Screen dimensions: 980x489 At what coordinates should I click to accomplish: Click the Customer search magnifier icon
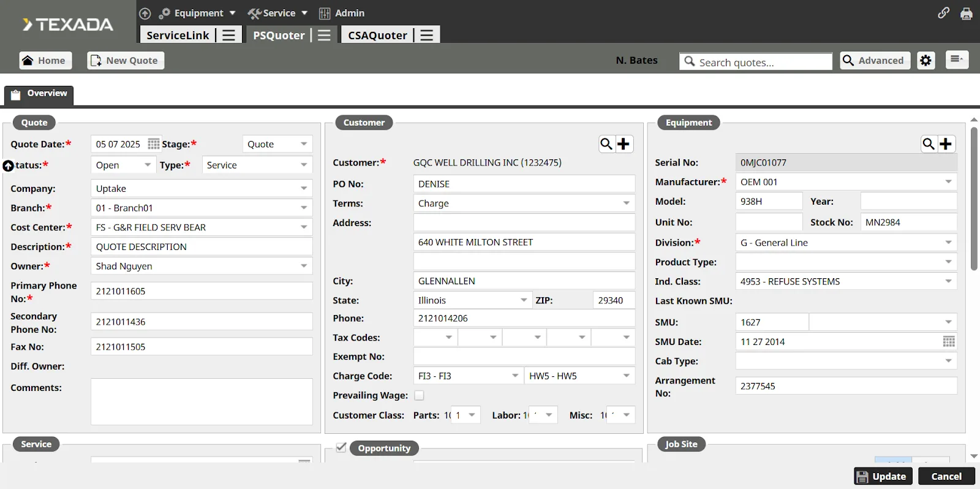(x=606, y=144)
